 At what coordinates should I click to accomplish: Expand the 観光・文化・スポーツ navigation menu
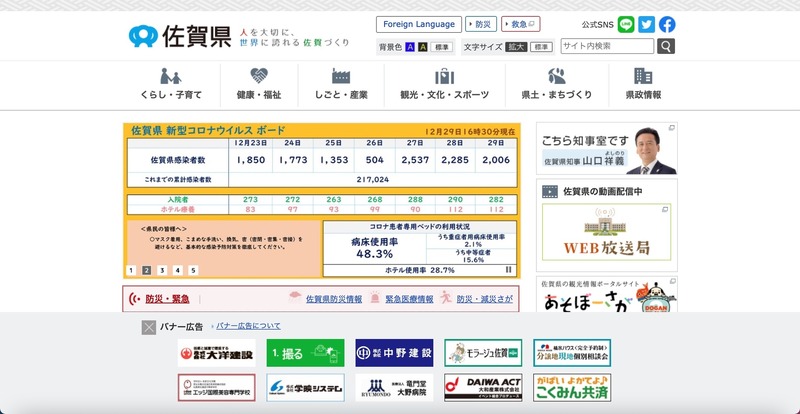tap(444, 85)
